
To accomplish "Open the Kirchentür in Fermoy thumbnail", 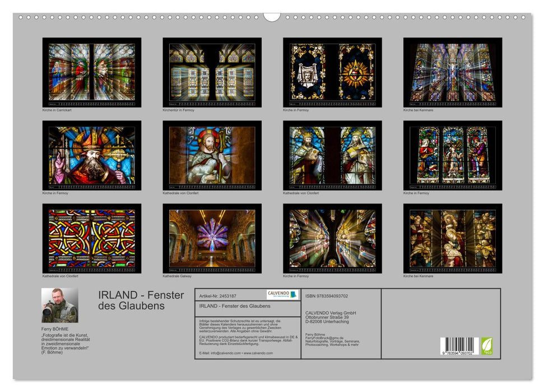I will click(x=212, y=72).
